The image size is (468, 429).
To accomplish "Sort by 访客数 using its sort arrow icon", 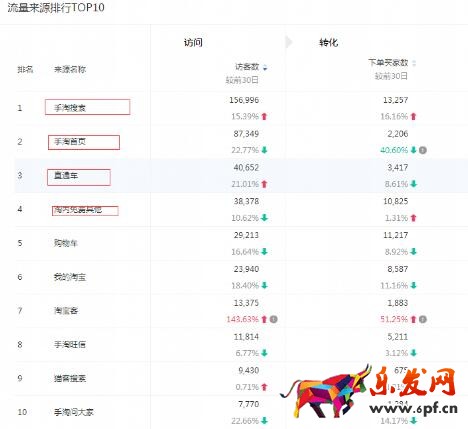I will (265, 68).
